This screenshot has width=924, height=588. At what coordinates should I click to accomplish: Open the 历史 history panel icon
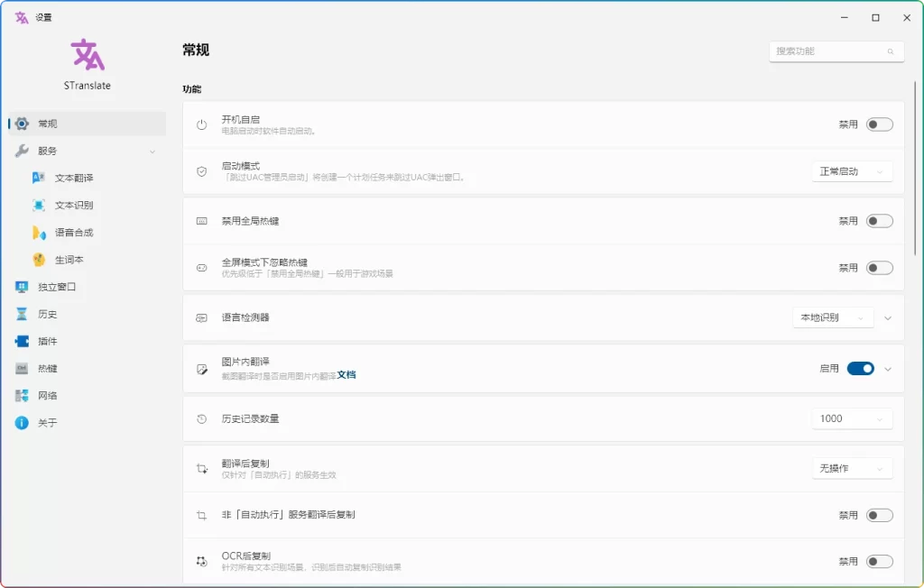(x=23, y=314)
